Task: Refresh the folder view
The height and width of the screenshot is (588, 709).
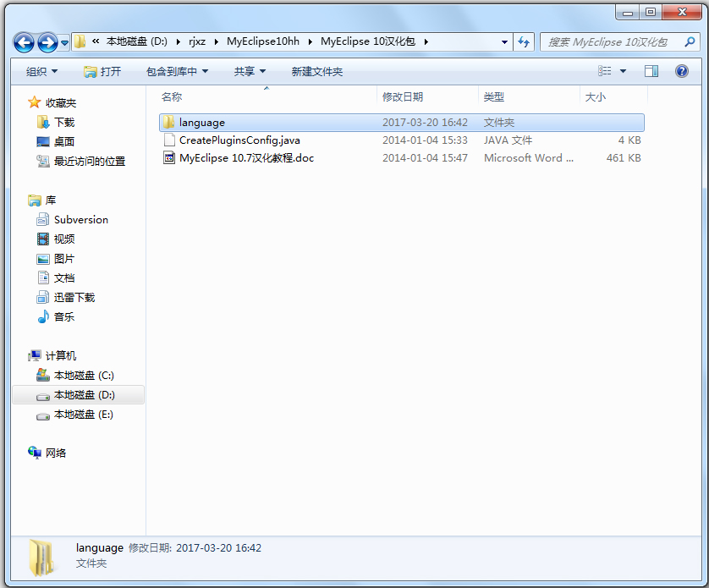Action: coord(524,42)
